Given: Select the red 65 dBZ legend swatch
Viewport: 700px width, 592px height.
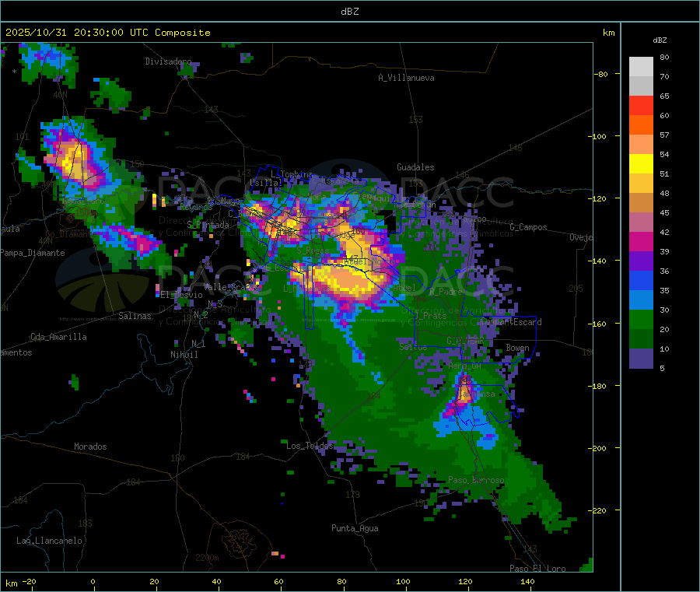Looking at the screenshot, I should coord(641,105).
